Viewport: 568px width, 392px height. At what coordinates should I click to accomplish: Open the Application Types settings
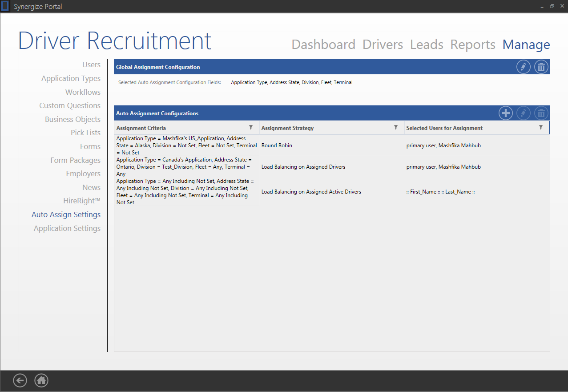pyautogui.click(x=71, y=78)
